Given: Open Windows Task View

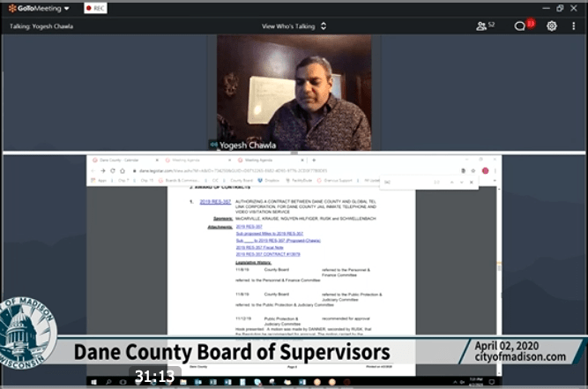Looking at the screenshot, I should click(123, 382).
